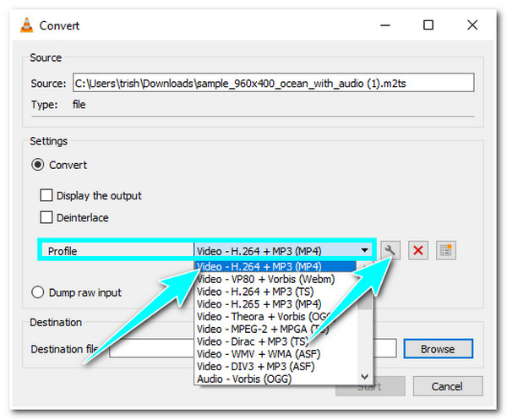Click the profile list scroll down arrow
The width and height of the screenshot is (507, 420).
coord(365,376)
